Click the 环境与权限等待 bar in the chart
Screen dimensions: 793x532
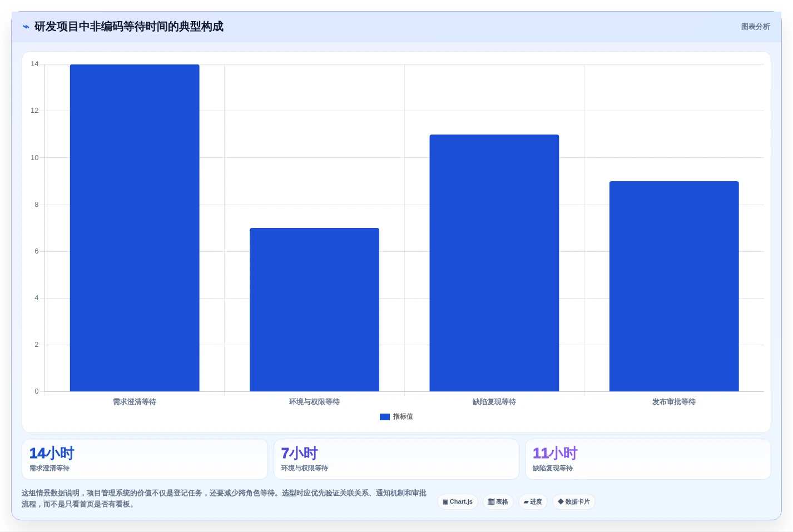pos(314,310)
